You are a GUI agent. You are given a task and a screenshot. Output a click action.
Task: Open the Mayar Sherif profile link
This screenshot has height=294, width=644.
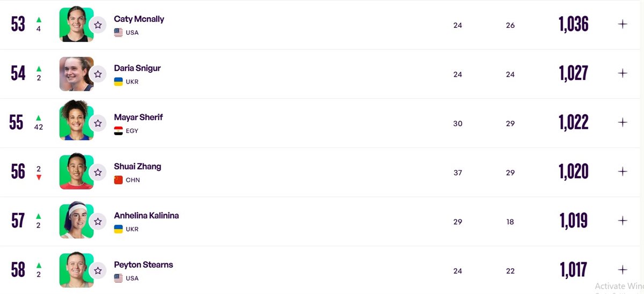coord(138,117)
